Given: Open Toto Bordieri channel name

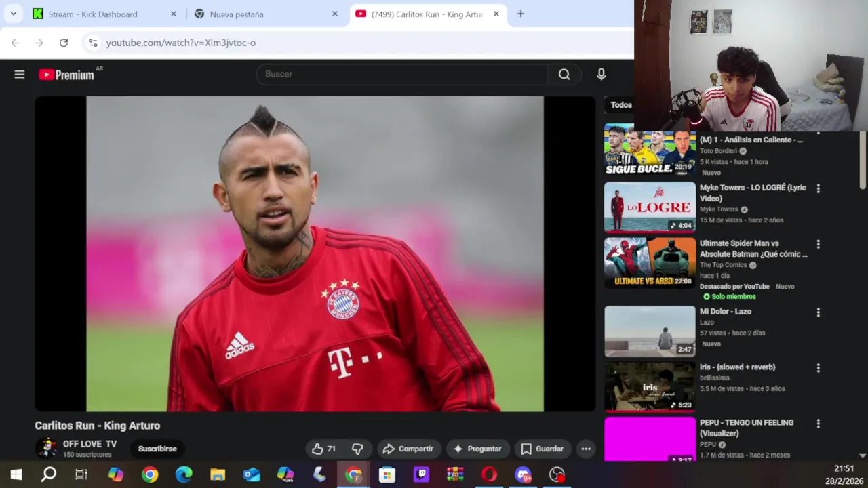Looking at the screenshot, I should coord(718,151).
